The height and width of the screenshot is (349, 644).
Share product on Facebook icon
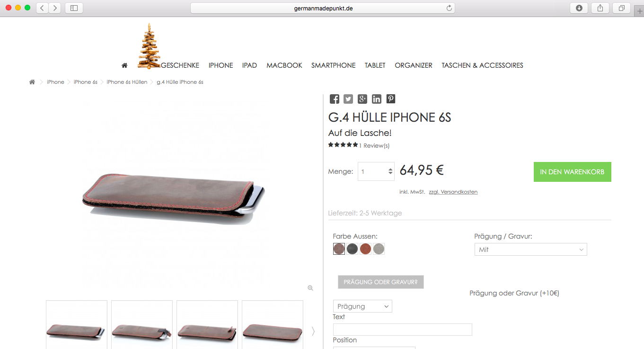click(335, 99)
